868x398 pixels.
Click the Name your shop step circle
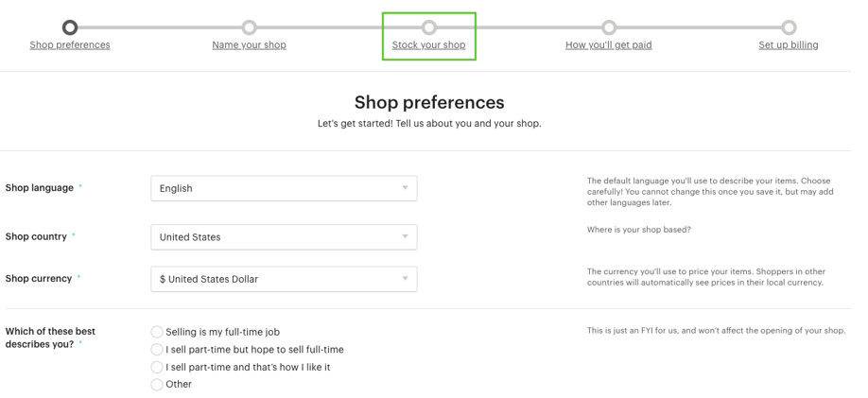coord(249,27)
